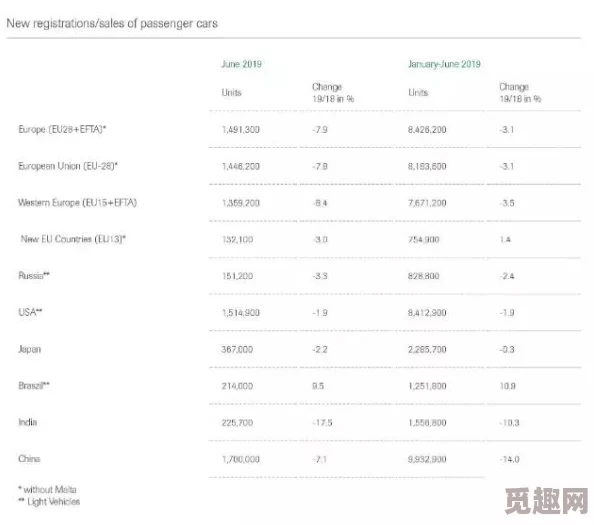Click China's June units value 1,700,000
The height and width of the screenshot is (525, 594).
[241, 459]
